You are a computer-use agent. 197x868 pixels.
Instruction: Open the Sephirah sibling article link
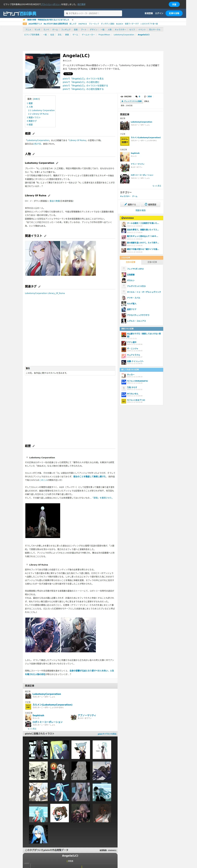(135, 153)
